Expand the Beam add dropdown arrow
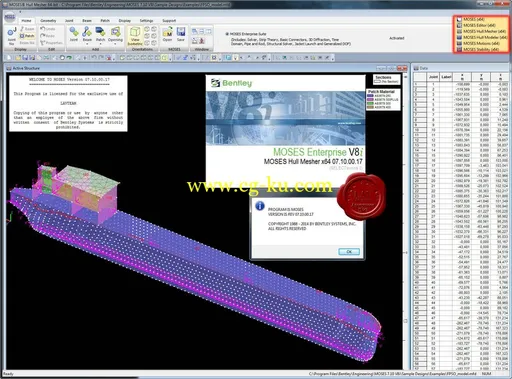This screenshot has height=379, width=512. [x=87, y=44]
